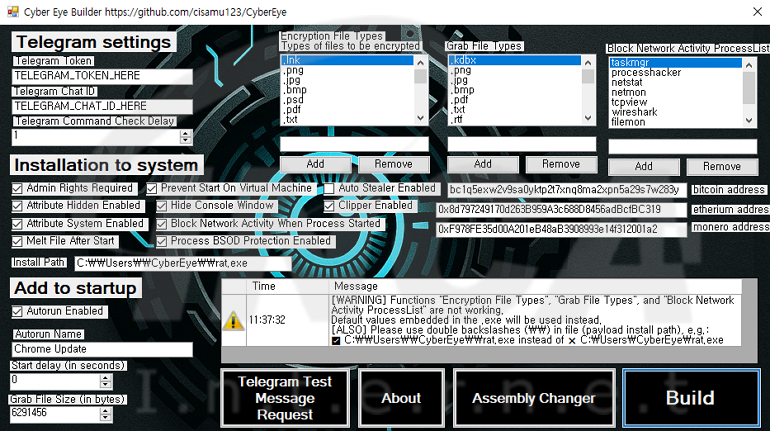This screenshot has height=431, width=770.
Task: Click the entry box below Grab File Types
Action: click(x=522, y=144)
